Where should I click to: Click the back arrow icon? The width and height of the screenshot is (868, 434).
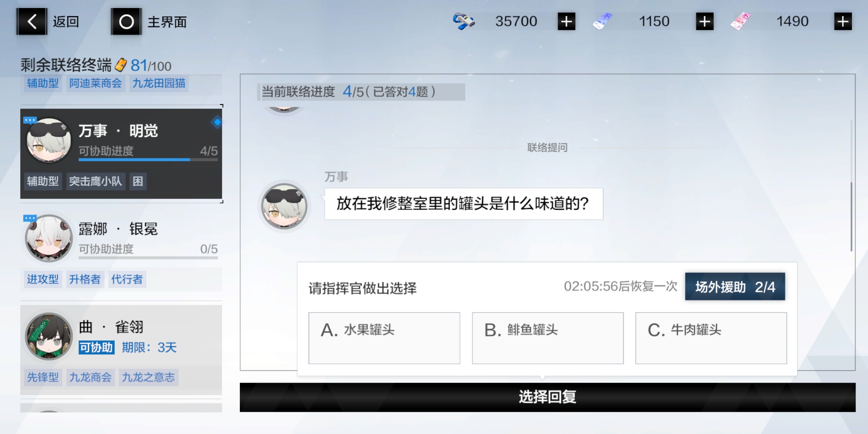tap(32, 21)
